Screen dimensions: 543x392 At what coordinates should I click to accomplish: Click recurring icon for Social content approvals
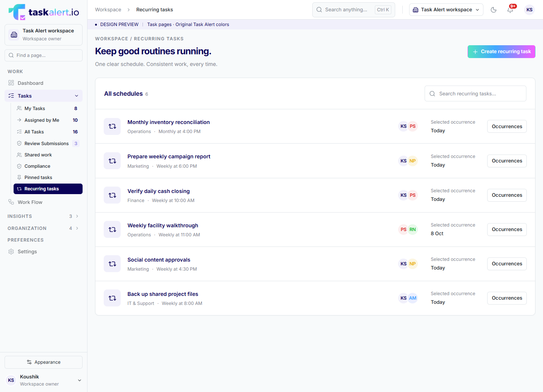112,264
